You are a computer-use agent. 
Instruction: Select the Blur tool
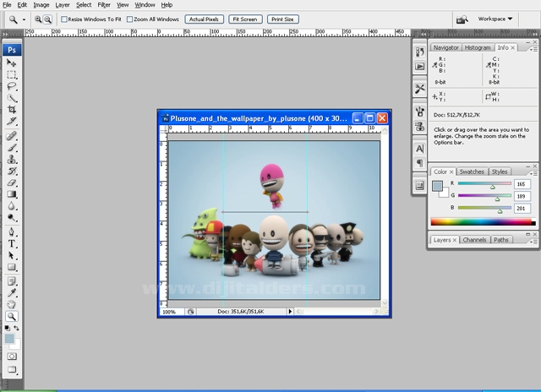11,206
